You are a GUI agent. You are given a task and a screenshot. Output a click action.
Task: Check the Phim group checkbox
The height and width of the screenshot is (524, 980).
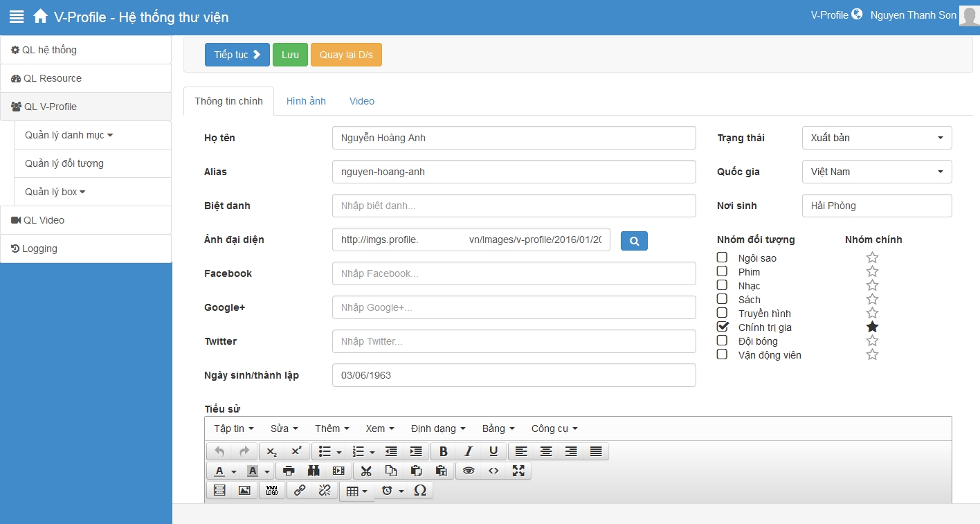[x=722, y=271]
